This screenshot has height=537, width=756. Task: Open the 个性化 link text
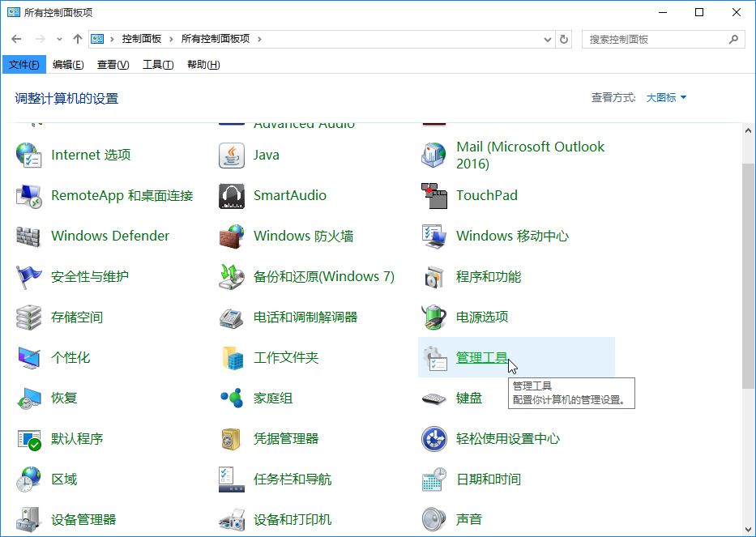click(x=70, y=358)
